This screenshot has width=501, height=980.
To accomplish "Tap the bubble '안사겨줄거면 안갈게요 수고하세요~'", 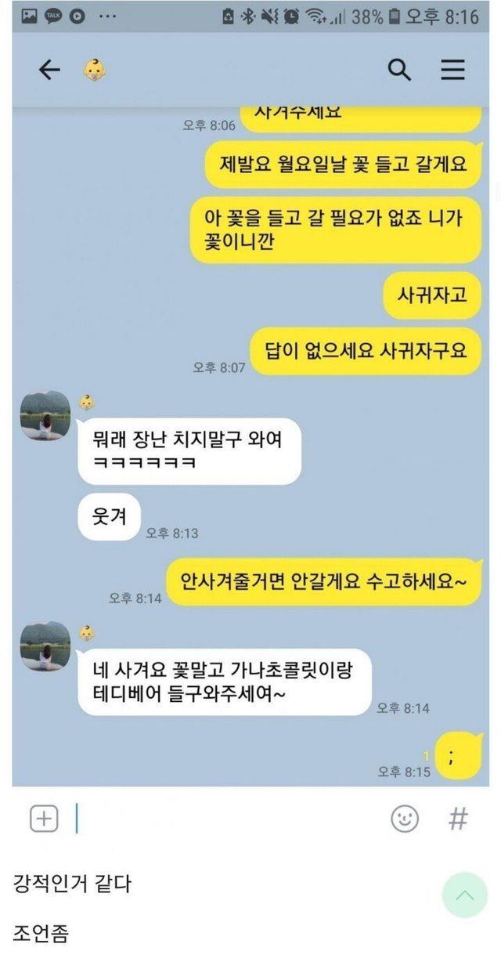I will click(x=324, y=582).
